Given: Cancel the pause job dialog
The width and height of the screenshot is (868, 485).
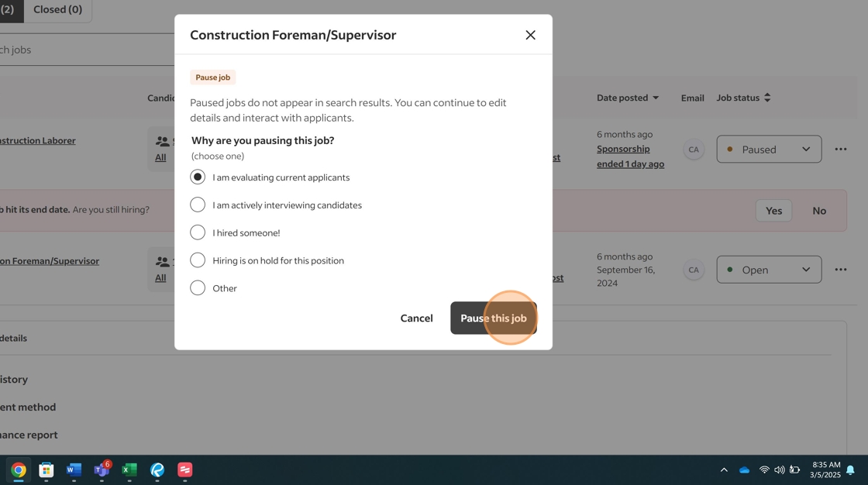Looking at the screenshot, I should tap(416, 318).
